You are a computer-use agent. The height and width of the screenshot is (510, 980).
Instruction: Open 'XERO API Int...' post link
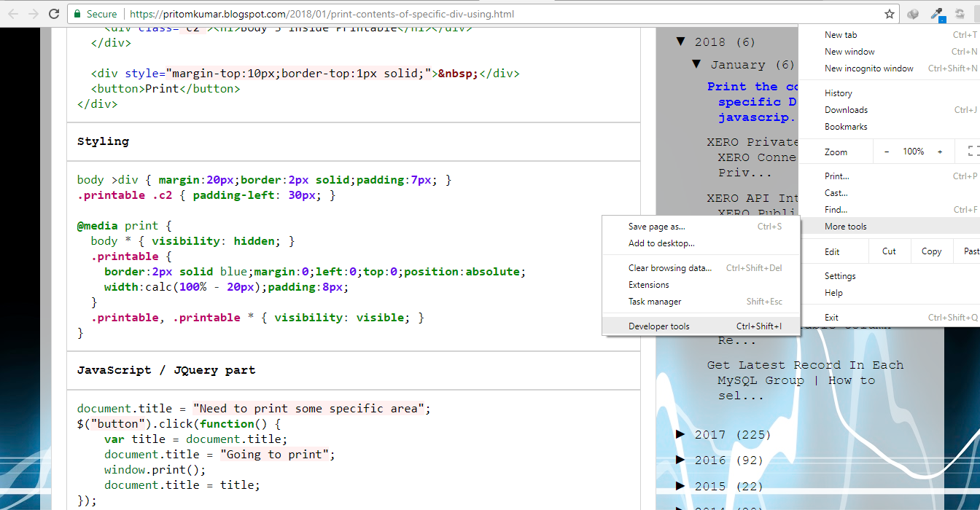point(753,205)
